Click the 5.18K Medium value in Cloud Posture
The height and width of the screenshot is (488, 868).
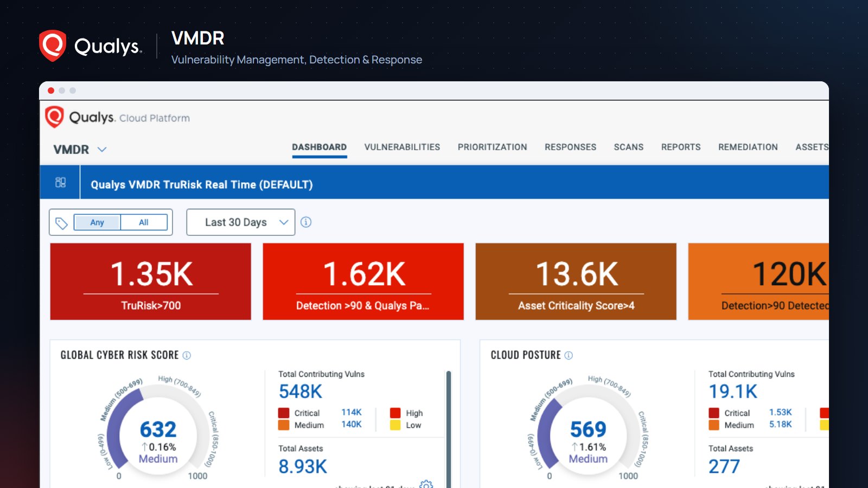780,425
